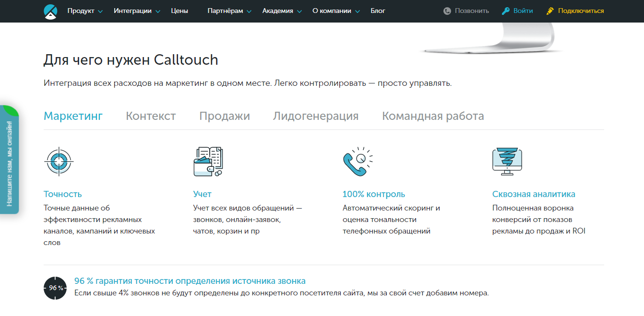Viewport: 644px width, 316px height.
Task: Open the Напишите нам, мы онлайн chat widget
Action: pos(10,160)
